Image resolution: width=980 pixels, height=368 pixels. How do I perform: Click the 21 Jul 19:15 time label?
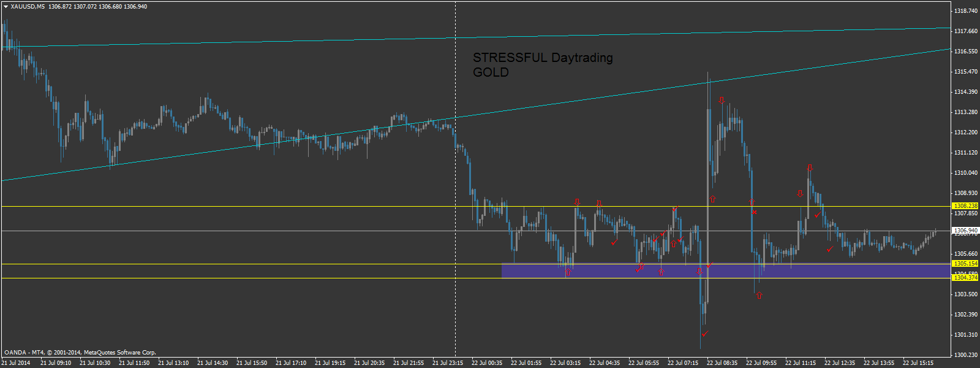(x=330, y=363)
